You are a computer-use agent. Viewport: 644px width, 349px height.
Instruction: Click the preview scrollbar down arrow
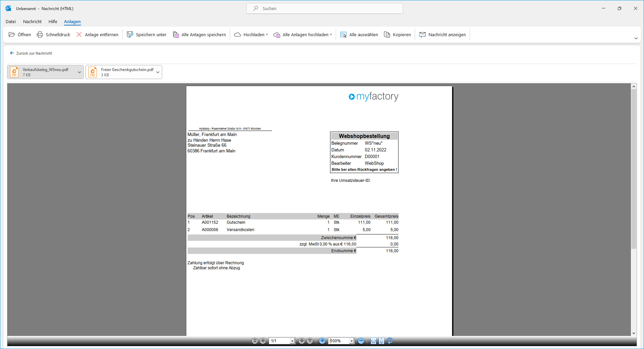(x=634, y=333)
